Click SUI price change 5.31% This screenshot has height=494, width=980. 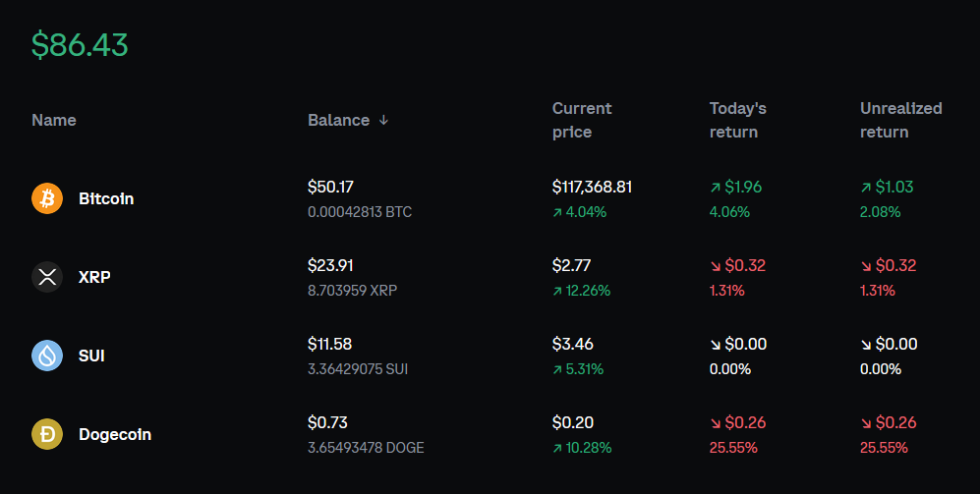tap(578, 369)
